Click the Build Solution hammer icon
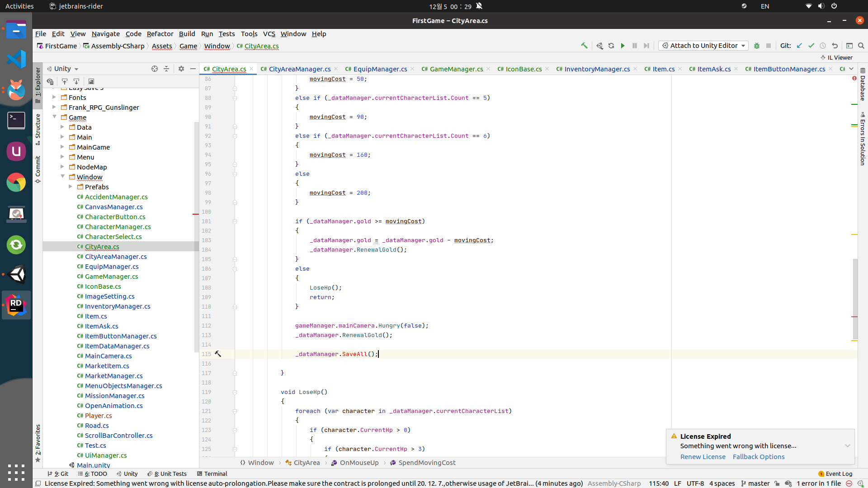868x488 pixels. 584,46
